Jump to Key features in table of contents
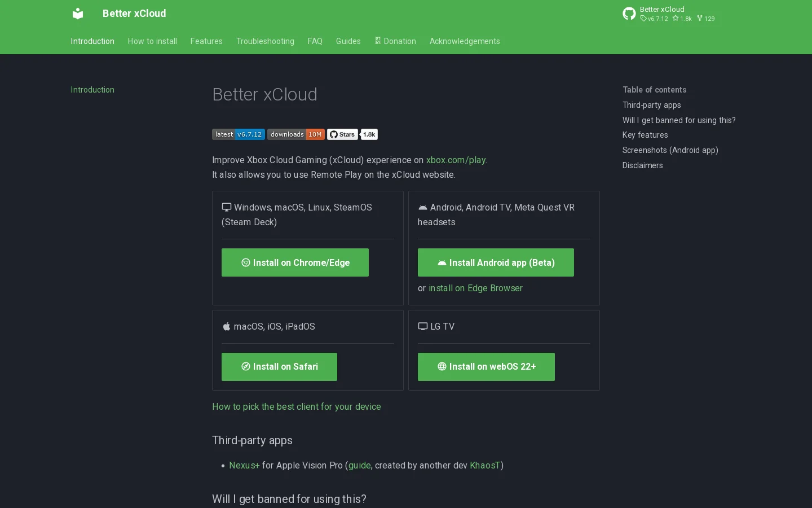The width and height of the screenshot is (812, 508). tap(645, 135)
